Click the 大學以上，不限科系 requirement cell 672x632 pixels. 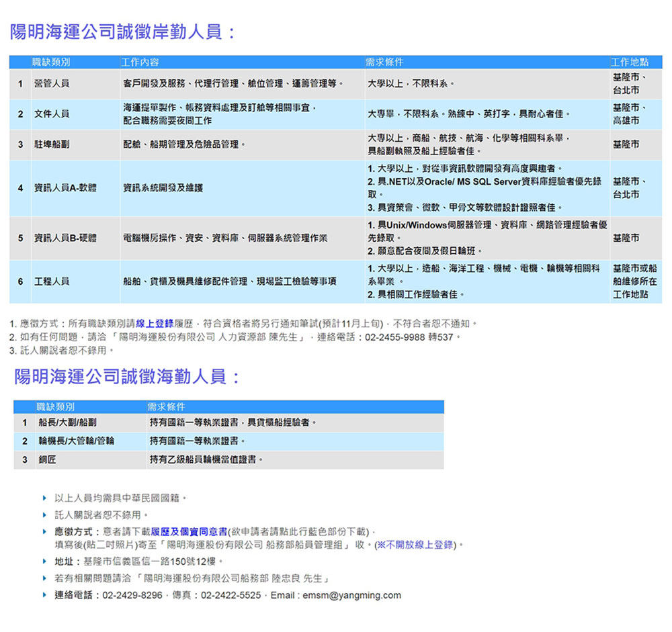tap(487, 83)
